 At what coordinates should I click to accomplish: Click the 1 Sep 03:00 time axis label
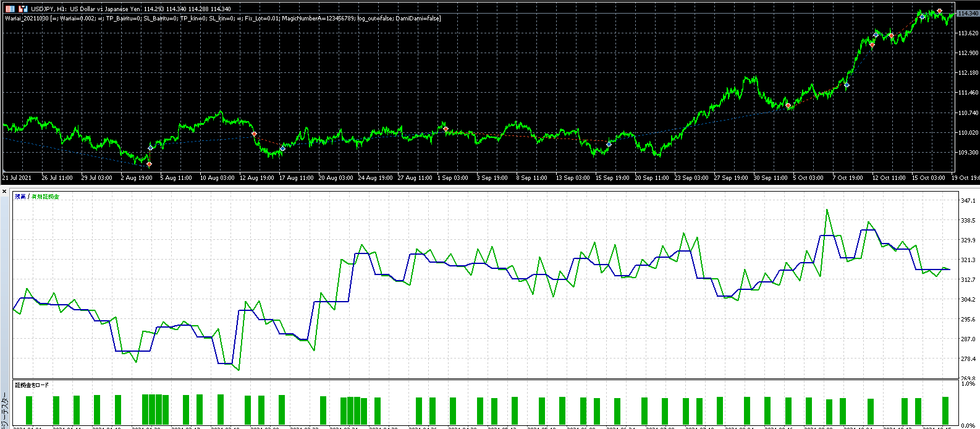453,178
